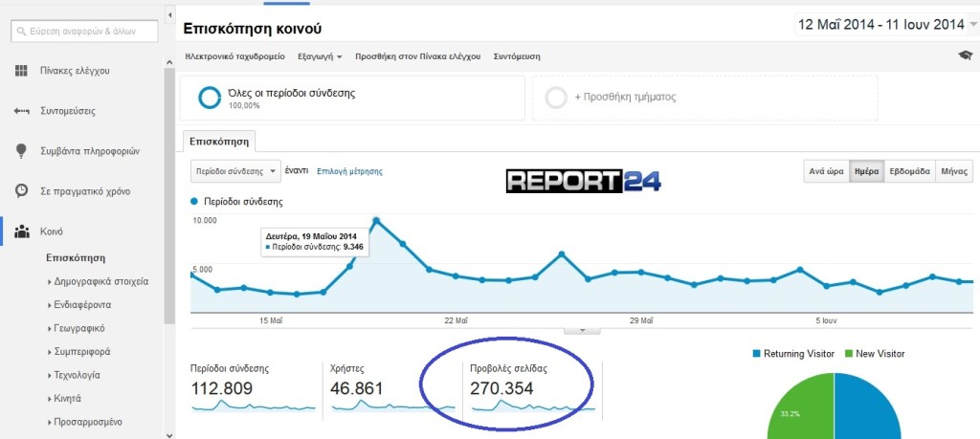Open the Περίοδοι σύνδεσης metric dropdown
This screenshot has width=980, height=439.
pos(235,171)
